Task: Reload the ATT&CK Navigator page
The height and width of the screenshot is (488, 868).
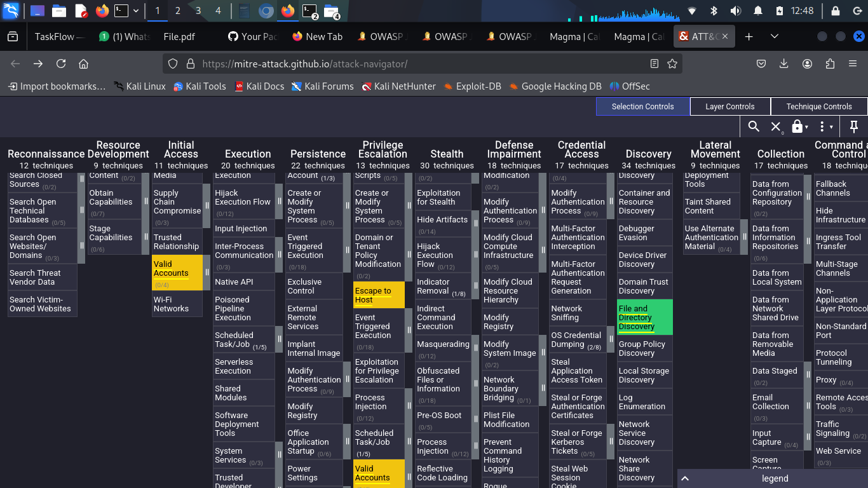Action: [61, 64]
